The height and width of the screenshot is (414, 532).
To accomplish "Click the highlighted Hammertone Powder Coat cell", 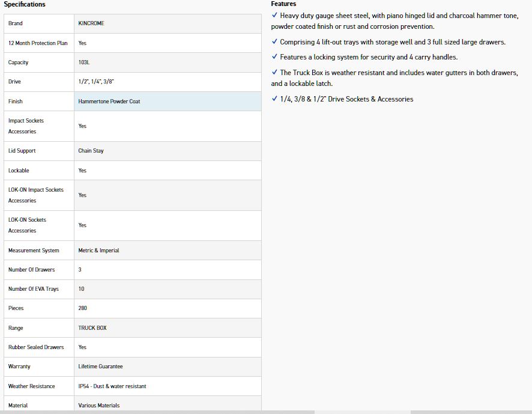I will point(109,102).
